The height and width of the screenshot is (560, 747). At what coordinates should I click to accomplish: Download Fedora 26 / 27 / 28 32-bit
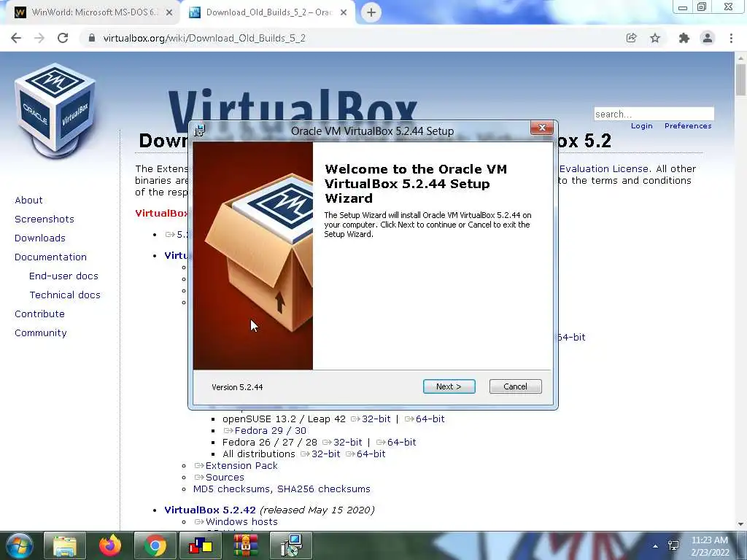(x=347, y=443)
